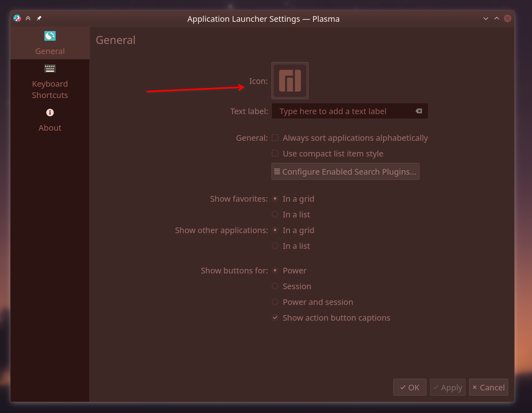The width and height of the screenshot is (532, 413).
Task: Clear the text label field
Action: pyautogui.click(x=419, y=111)
